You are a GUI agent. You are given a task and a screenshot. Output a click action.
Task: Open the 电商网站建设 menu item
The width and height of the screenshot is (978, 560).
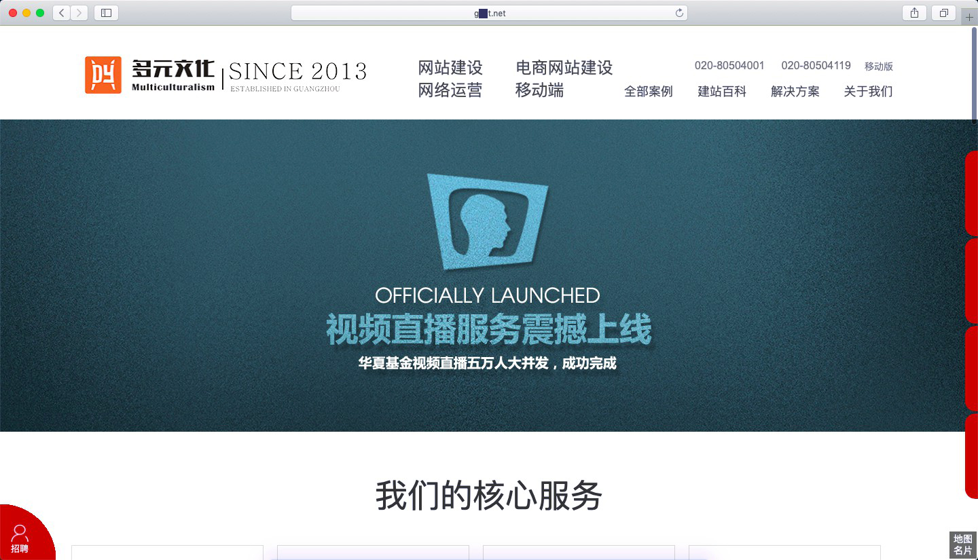564,68
